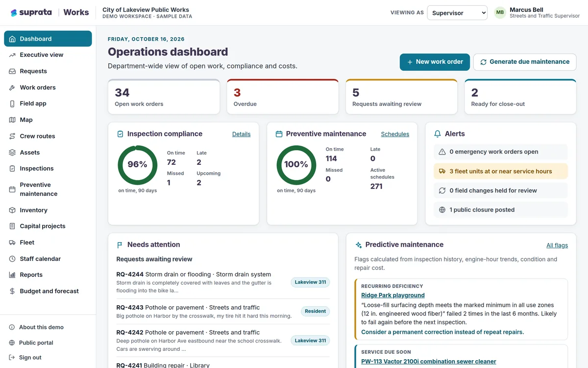The width and height of the screenshot is (588, 368).
Task: Click the 96% inspection compliance ring
Action: click(137, 165)
